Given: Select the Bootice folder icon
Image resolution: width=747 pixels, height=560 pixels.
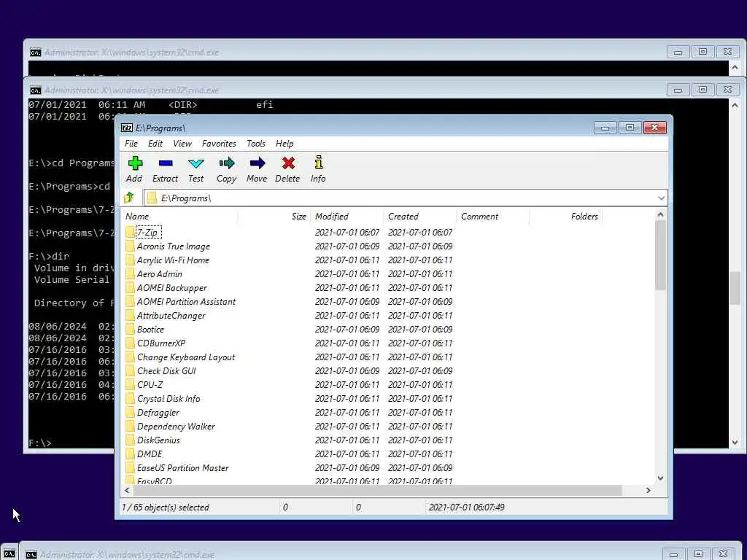Looking at the screenshot, I should [131, 329].
